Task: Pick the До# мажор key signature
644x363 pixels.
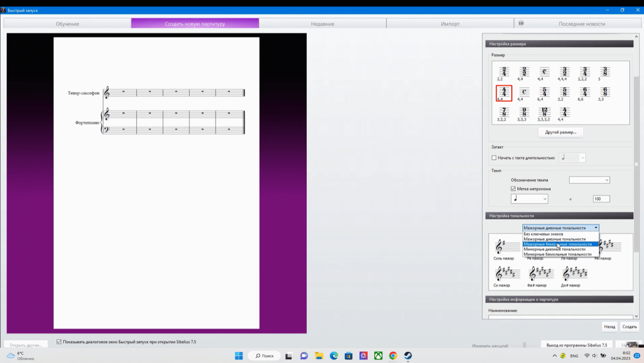Action: [x=574, y=274]
